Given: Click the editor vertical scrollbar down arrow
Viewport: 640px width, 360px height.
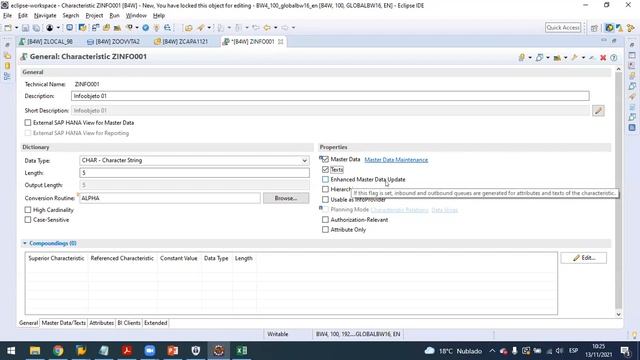Looking at the screenshot, I should click(x=618, y=314).
